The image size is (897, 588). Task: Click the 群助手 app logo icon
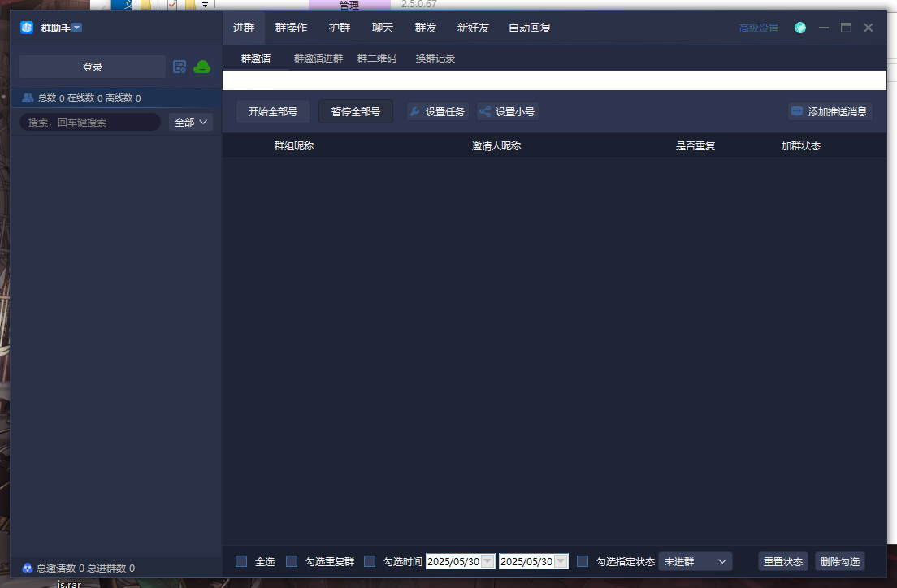(x=27, y=28)
